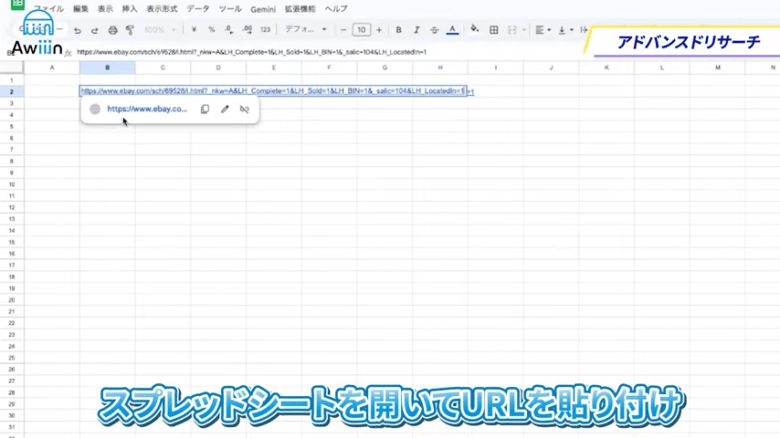Viewport: 780px width, 438px height.
Task: Click the redo arrow icon
Action: 95,30
